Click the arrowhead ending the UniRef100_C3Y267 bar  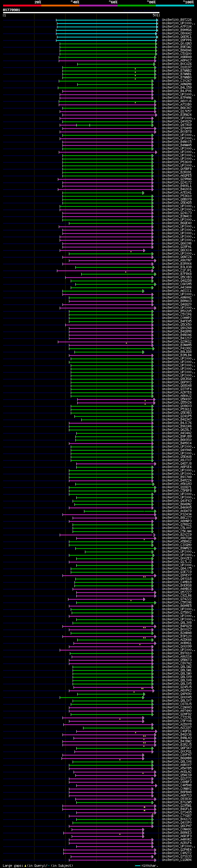(x=153, y=81)
